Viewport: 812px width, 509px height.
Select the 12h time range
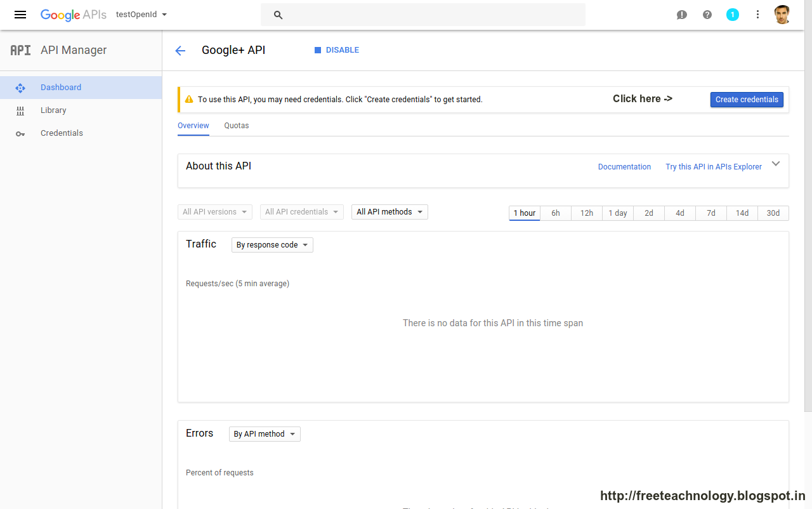tap(587, 213)
